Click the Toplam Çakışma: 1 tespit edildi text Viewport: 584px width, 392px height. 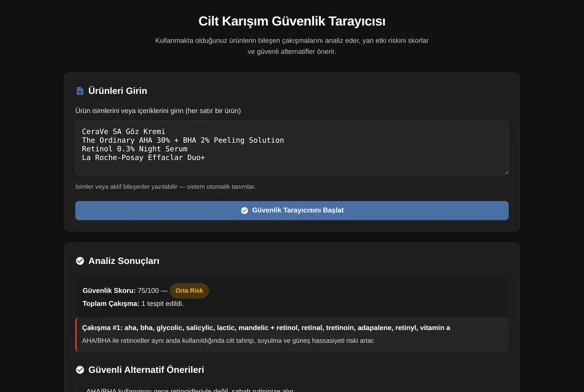coord(133,303)
